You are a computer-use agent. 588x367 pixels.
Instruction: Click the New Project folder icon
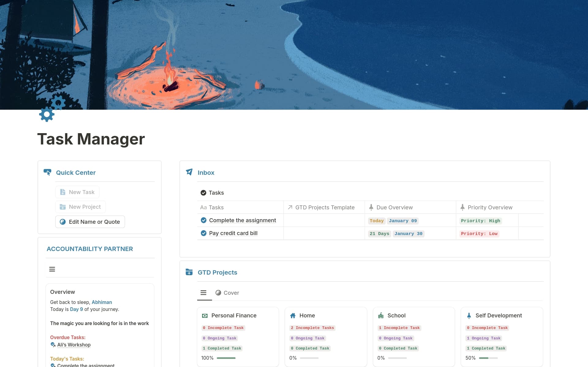click(63, 207)
